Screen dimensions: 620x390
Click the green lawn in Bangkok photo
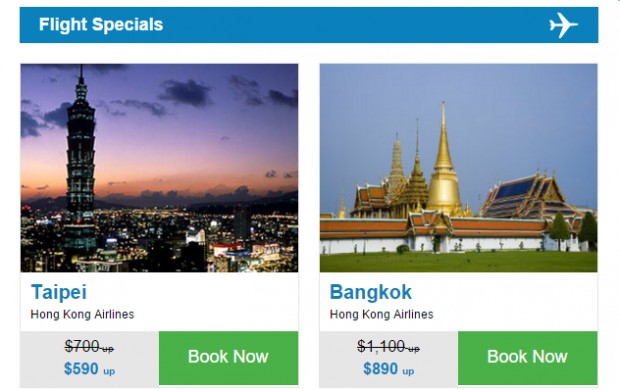pyautogui.click(x=459, y=262)
